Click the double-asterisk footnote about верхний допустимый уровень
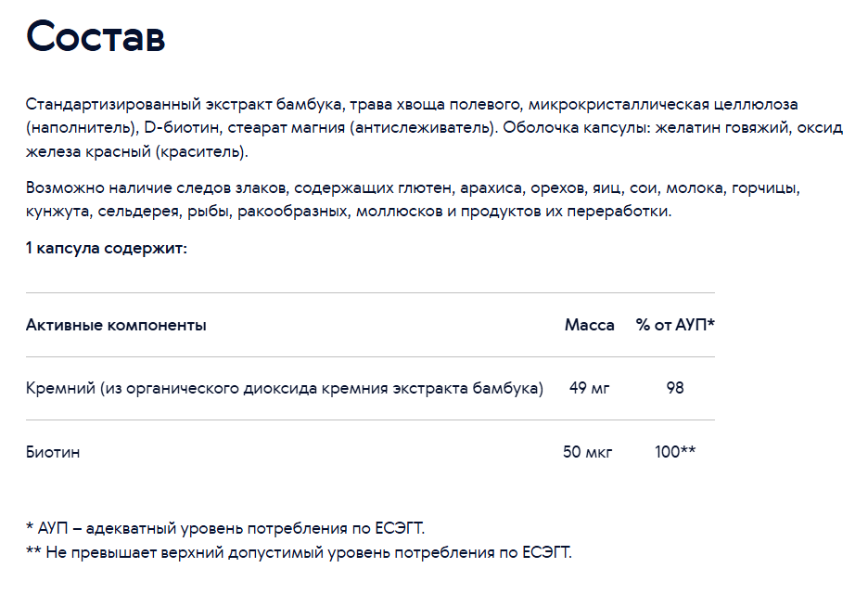The height and width of the screenshot is (594, 868). [x=299, y=552]
